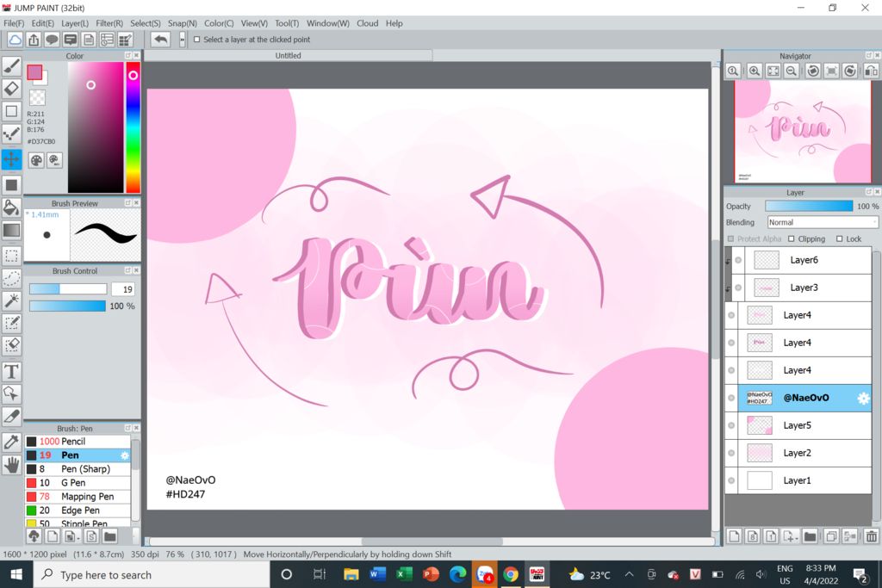Image resolution: width=882 pixels, height=588 pixels.
Task: Zoom out using Navigator magnifier minus
Action: pos(792,71)
